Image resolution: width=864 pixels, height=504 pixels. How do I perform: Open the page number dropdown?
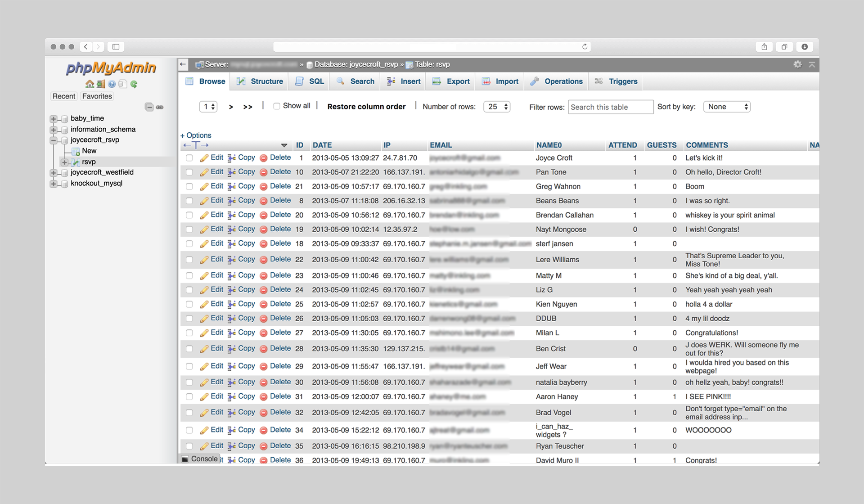(x=208, y=107)
